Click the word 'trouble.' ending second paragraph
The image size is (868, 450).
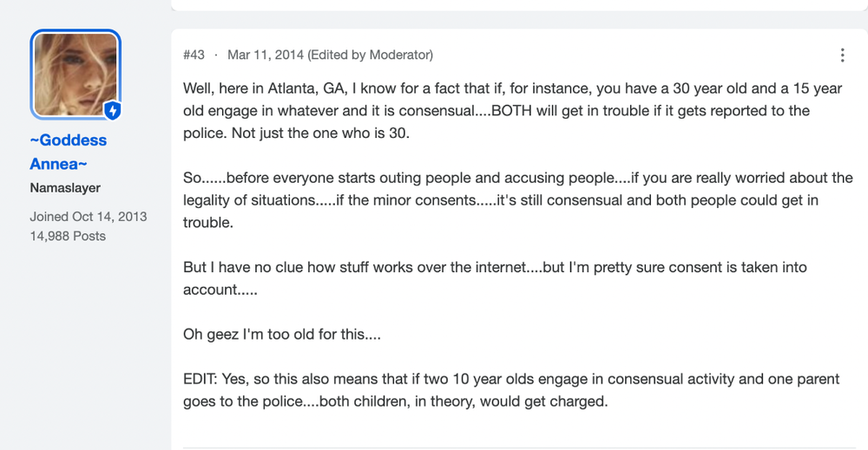point(208,223)
